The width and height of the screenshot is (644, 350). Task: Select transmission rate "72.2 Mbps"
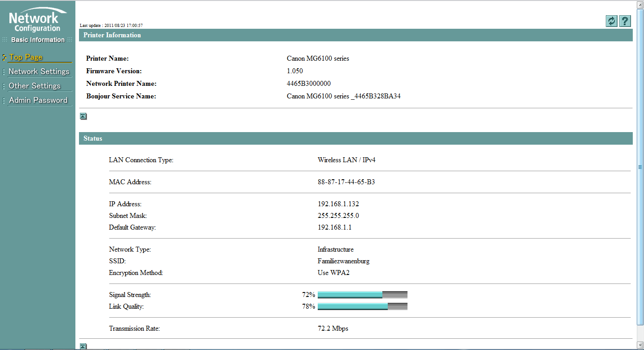[x=333, y=328]
